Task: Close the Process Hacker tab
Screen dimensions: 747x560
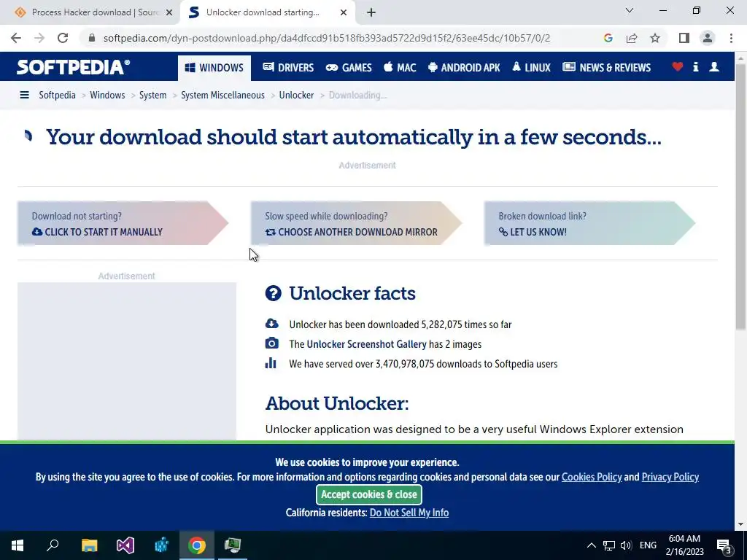Action: (x=169, y=12)
